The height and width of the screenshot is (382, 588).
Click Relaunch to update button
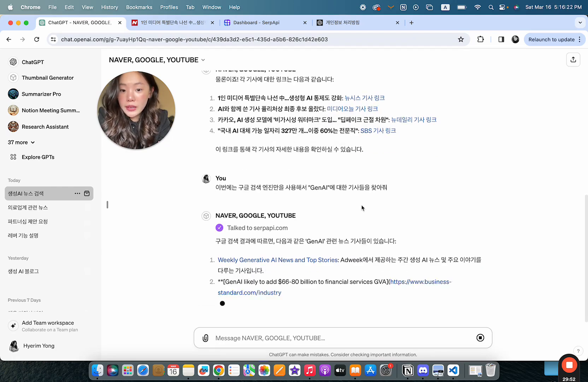coord(551,39)
